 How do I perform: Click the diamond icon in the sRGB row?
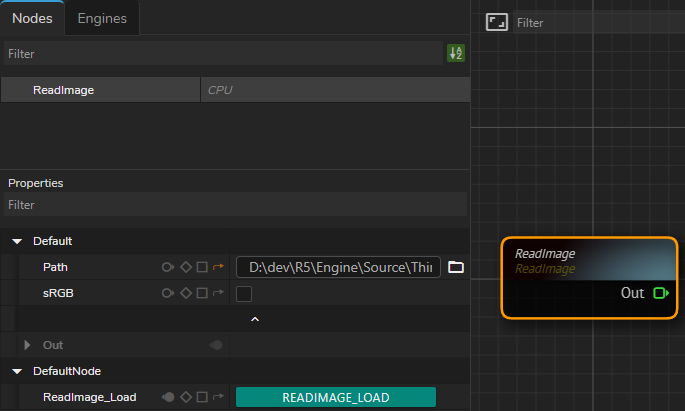click(x=185, y=293)
